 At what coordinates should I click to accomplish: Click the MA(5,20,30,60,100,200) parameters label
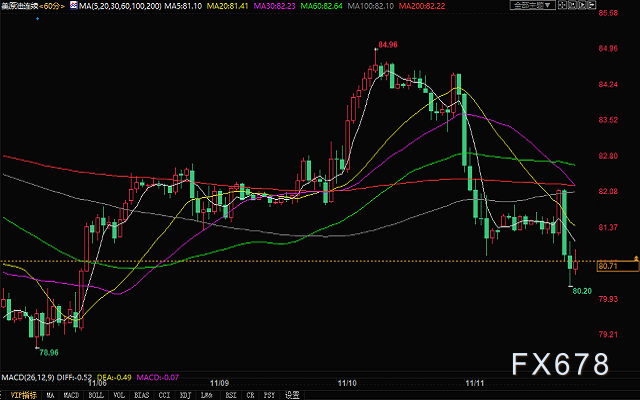(120, 6)
